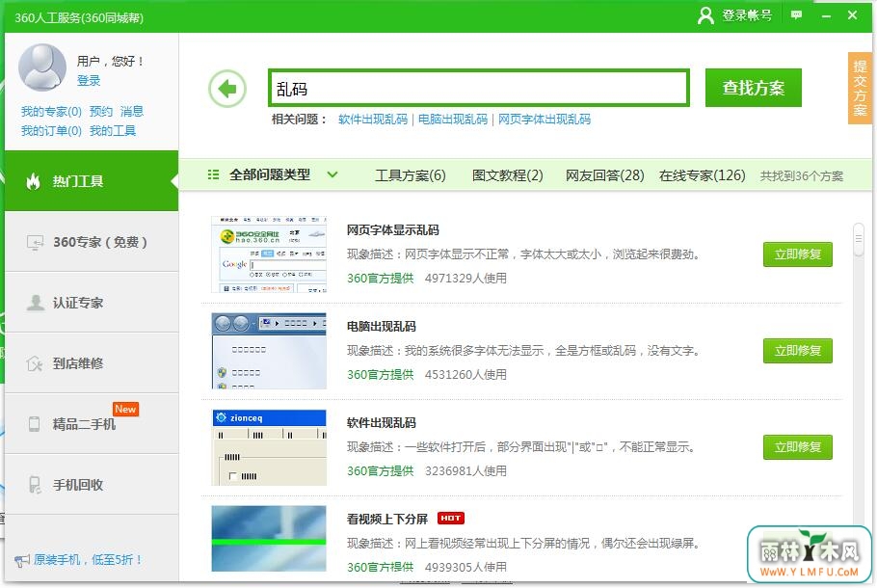Open the 软件出现乱码 thumbnail

pos(269,447)
